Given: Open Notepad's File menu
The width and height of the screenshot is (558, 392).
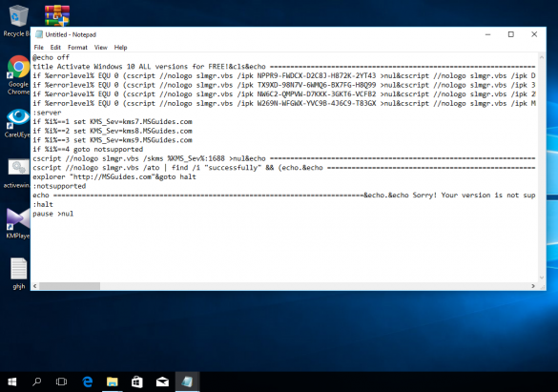Looking at the screenshot, I should pos(38,48).
